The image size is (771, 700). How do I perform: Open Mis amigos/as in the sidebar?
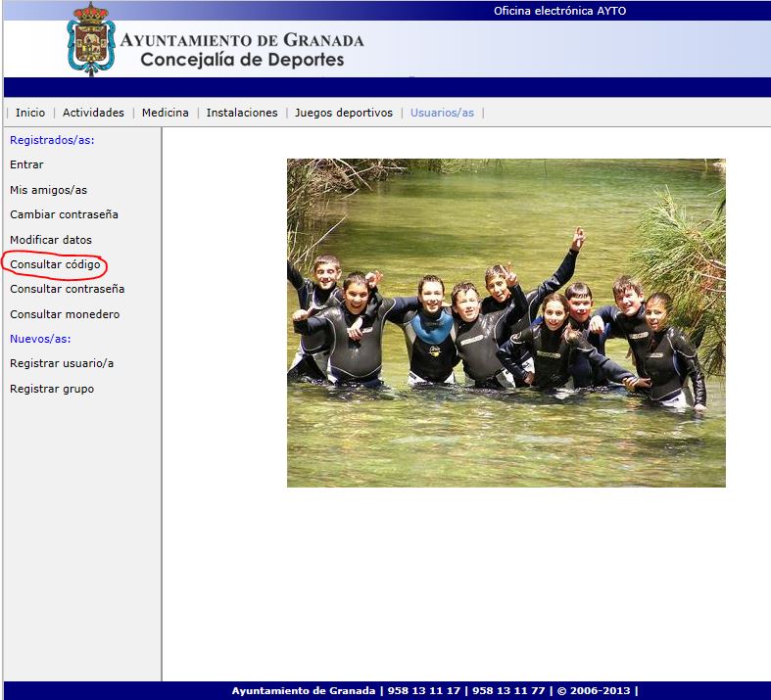tap(48, 190)
